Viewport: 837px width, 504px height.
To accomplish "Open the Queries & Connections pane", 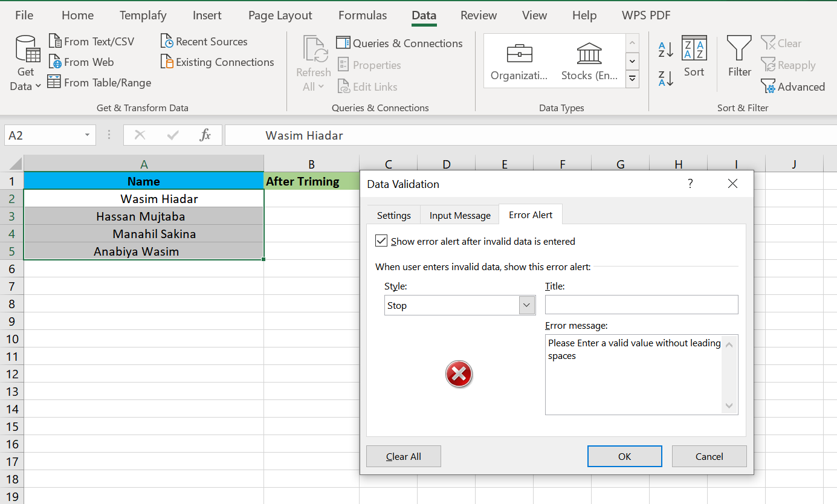I will pyautogui.click(x=343, y=43).
